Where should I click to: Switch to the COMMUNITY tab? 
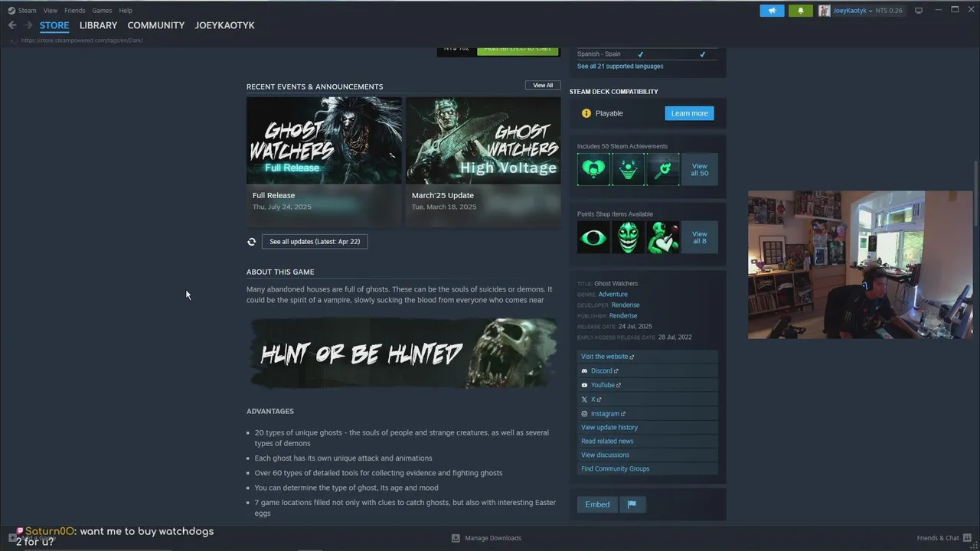[x=156, y=25]
